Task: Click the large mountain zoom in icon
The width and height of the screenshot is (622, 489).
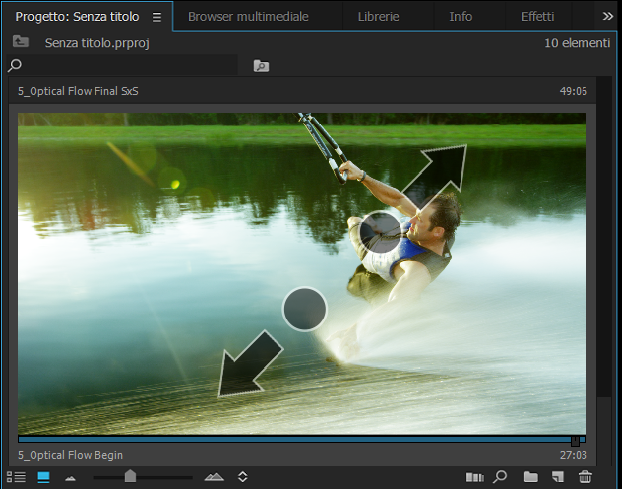Action: [214, 477]
